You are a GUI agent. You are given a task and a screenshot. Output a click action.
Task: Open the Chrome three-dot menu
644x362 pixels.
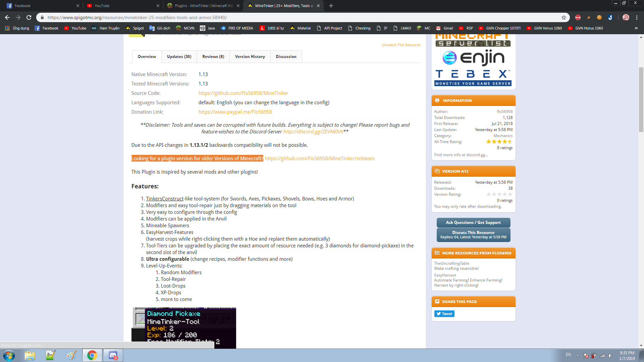(x=637, y=17)
